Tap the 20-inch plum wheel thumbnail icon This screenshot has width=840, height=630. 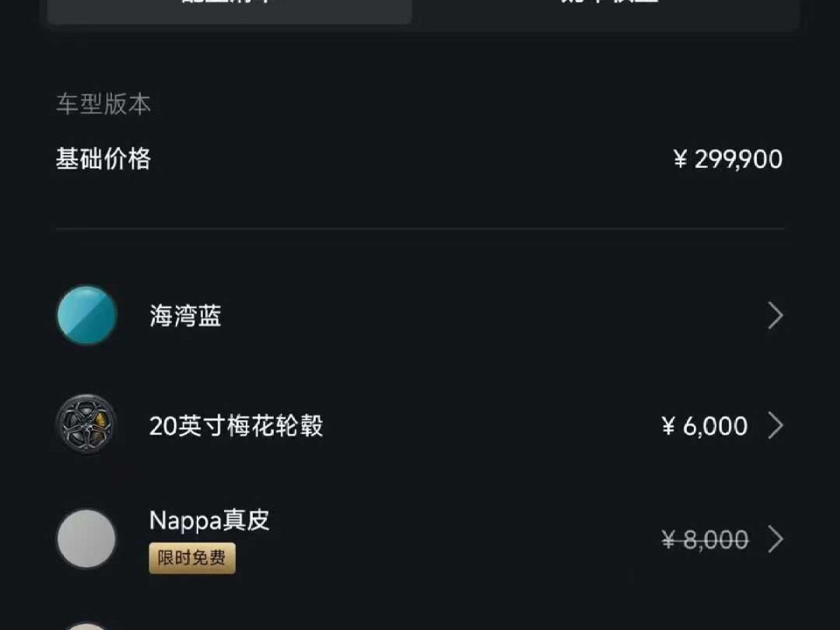[86, 425]
